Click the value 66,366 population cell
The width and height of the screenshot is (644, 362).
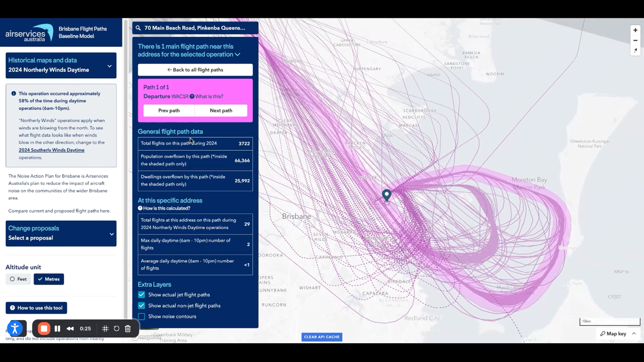242,161
